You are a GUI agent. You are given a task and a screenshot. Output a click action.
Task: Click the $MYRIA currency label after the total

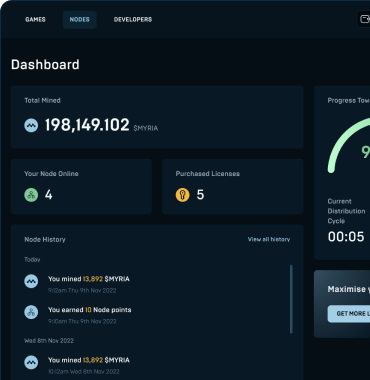coord(146,128)
